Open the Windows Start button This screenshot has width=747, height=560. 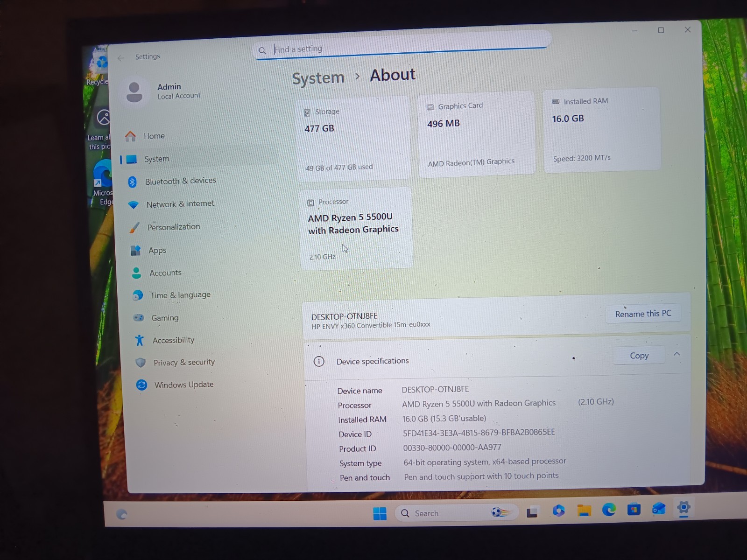pyautogui.click(x=380, y=513)
